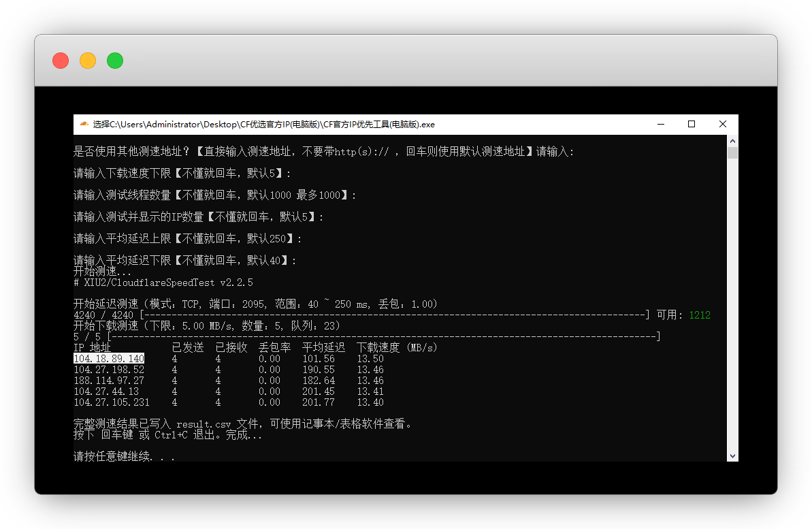Click the IP address 188.114.97.27

pos(109,381)
